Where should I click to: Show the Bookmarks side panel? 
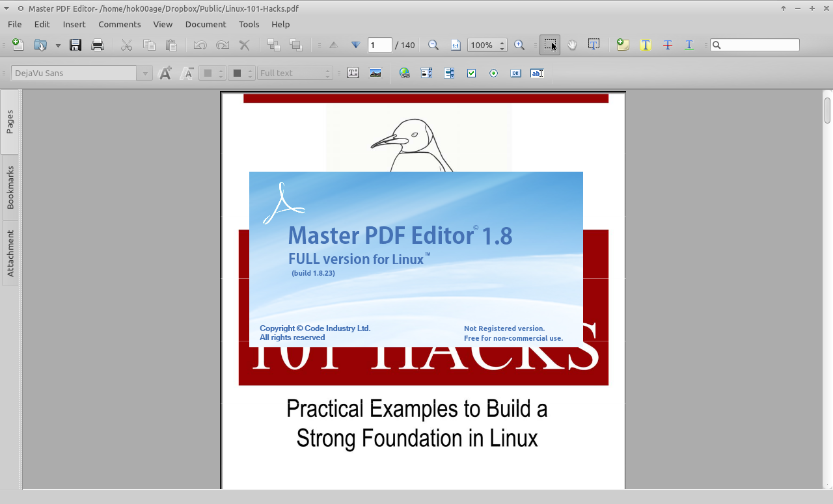10,187
